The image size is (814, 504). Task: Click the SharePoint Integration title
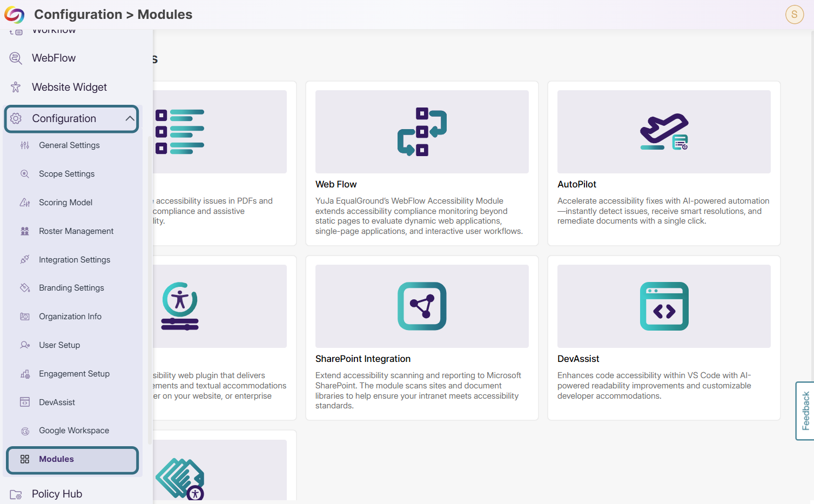point(363,359)
